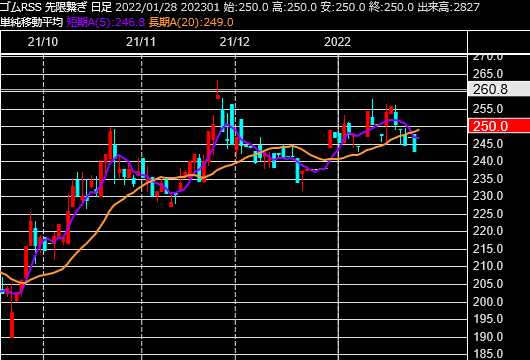Click the ゴムRSS 先限繋ぎ chart title

coord(43,7)
